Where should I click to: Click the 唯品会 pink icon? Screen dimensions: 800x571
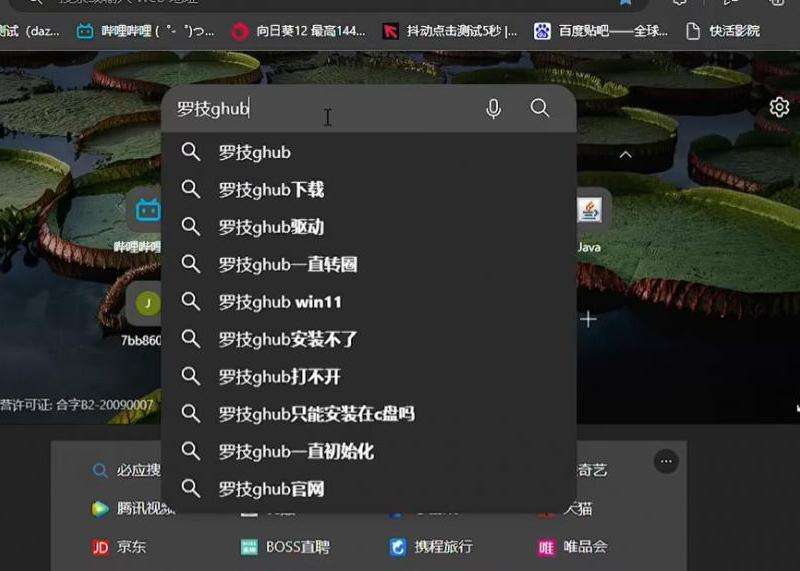pyautogui.click(x=546, y=548)
